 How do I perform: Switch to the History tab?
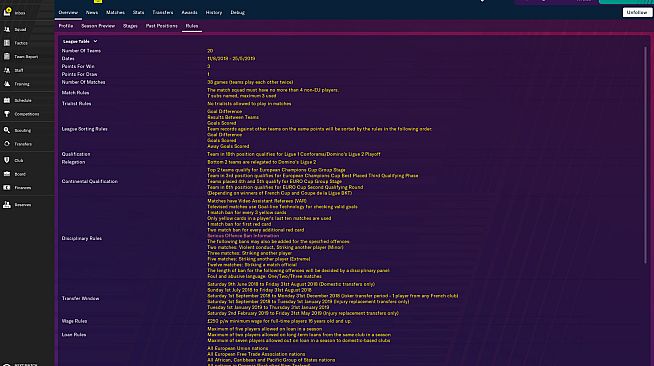pos(214,13)
